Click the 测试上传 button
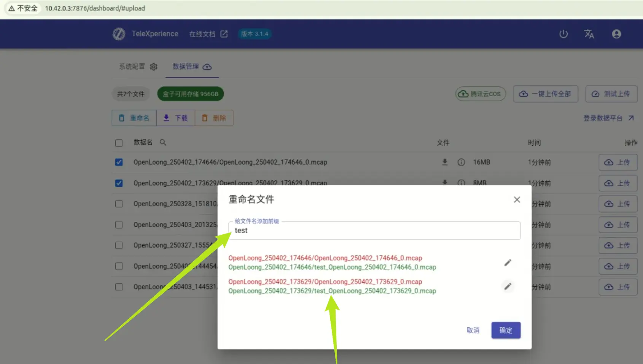643x364 pixels. 611,94
